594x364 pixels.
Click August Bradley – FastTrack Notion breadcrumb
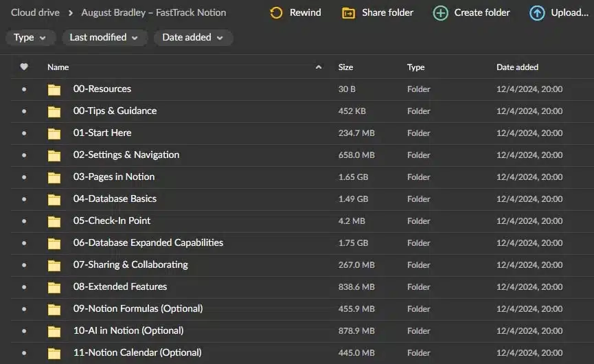click(x=153, y=12)
